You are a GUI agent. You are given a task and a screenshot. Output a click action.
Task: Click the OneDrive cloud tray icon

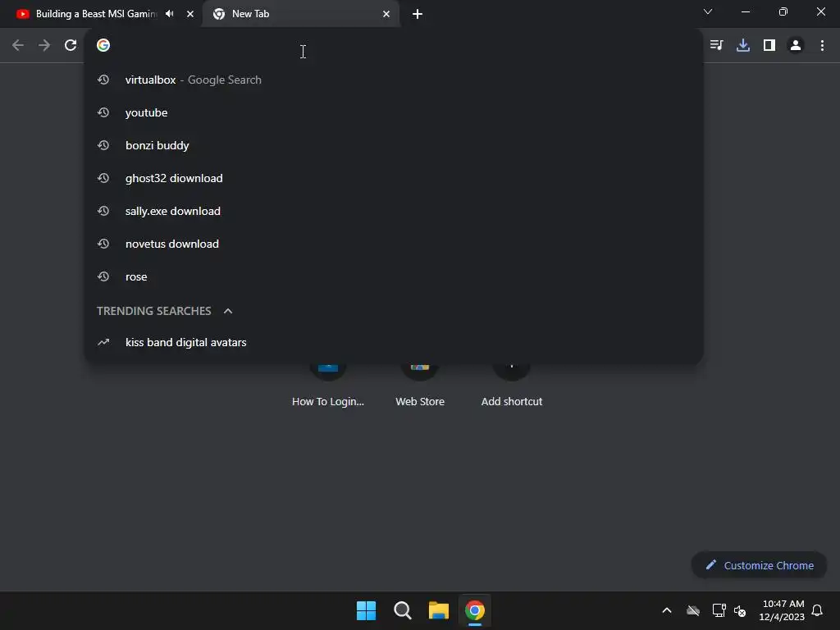coord(693,610)
